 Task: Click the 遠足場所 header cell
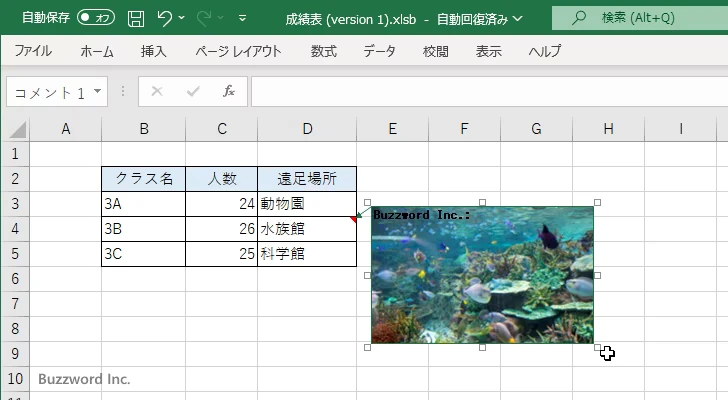pos(307,179)
